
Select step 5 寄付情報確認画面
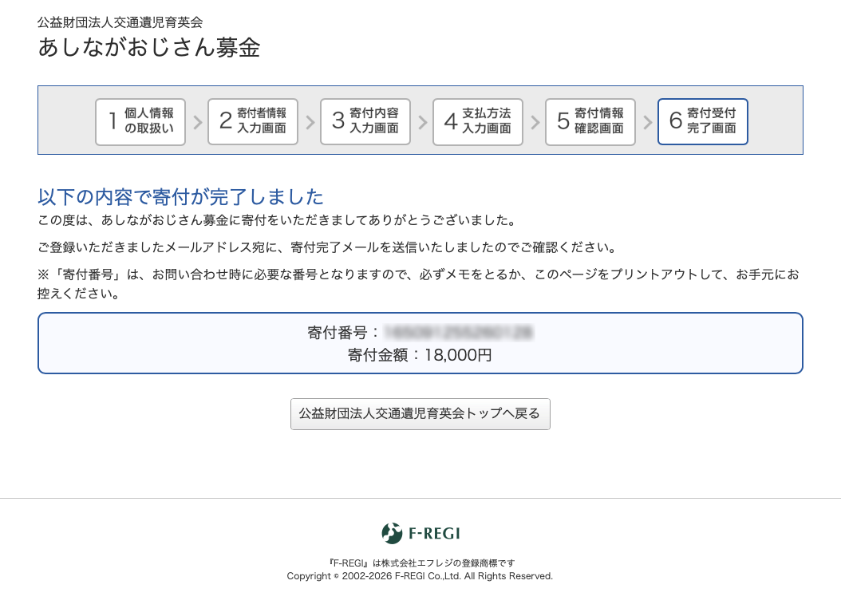point(590,122)
